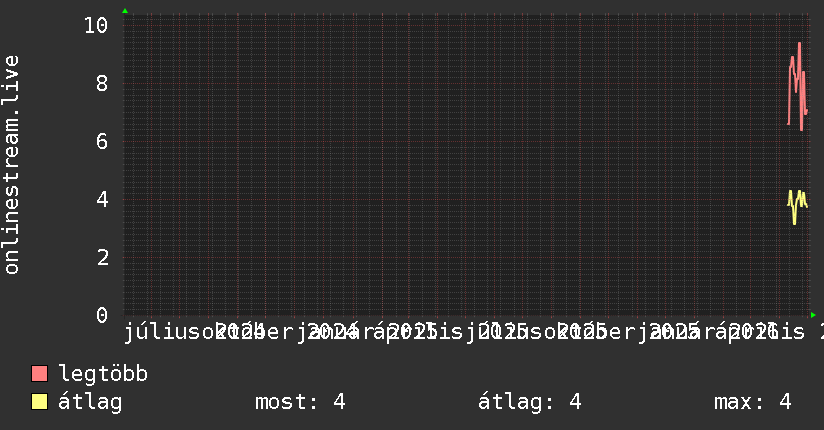The width and height of the screenshot is (824, 430).
Task: Click the onlinestream.live vertical axis title
Action: click(11, 165)
